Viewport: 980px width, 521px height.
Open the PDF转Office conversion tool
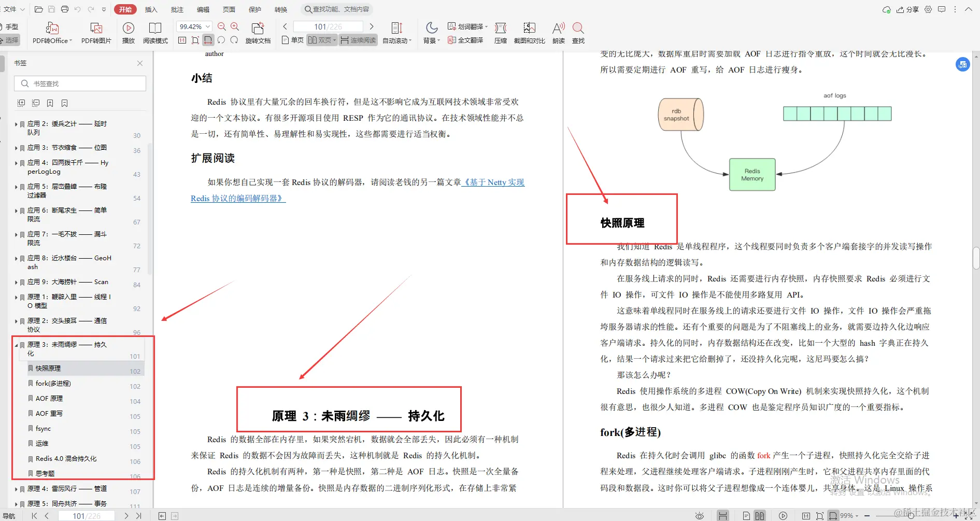pos(51,32)
